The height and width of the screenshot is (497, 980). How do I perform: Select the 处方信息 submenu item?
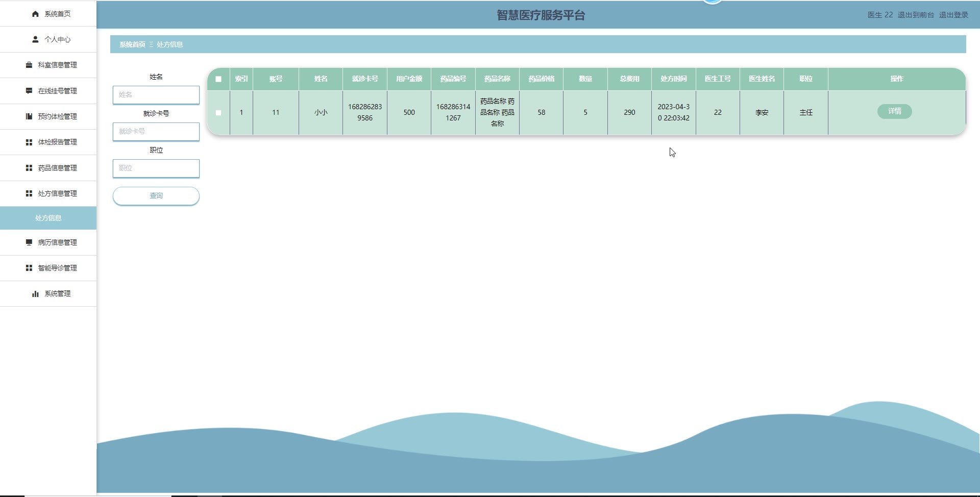point(48,218)
